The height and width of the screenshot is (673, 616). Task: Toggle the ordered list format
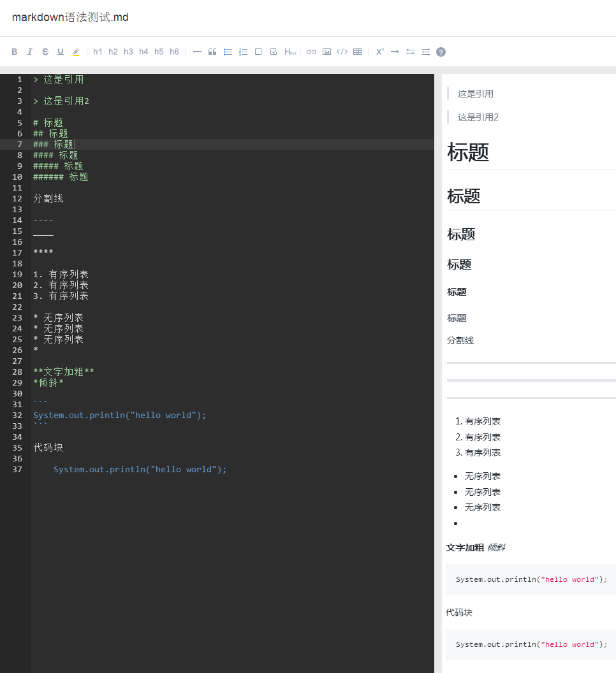pos(243,52)
